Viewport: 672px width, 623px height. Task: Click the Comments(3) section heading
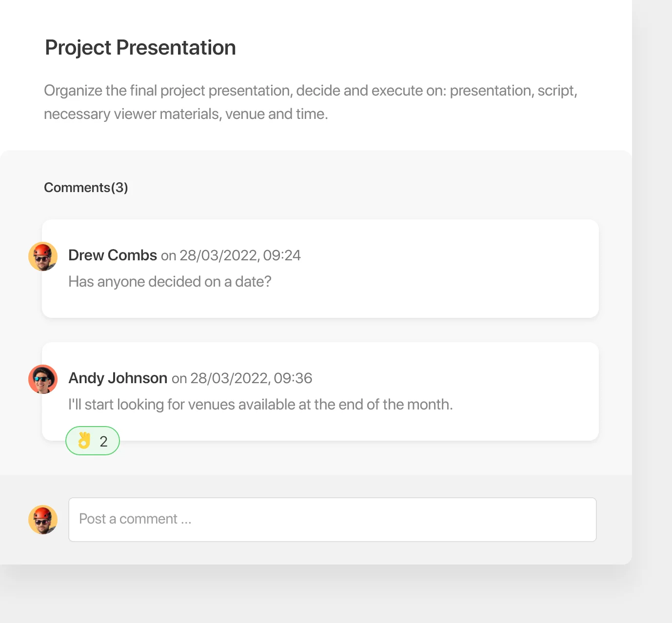[x=86, y=188]
